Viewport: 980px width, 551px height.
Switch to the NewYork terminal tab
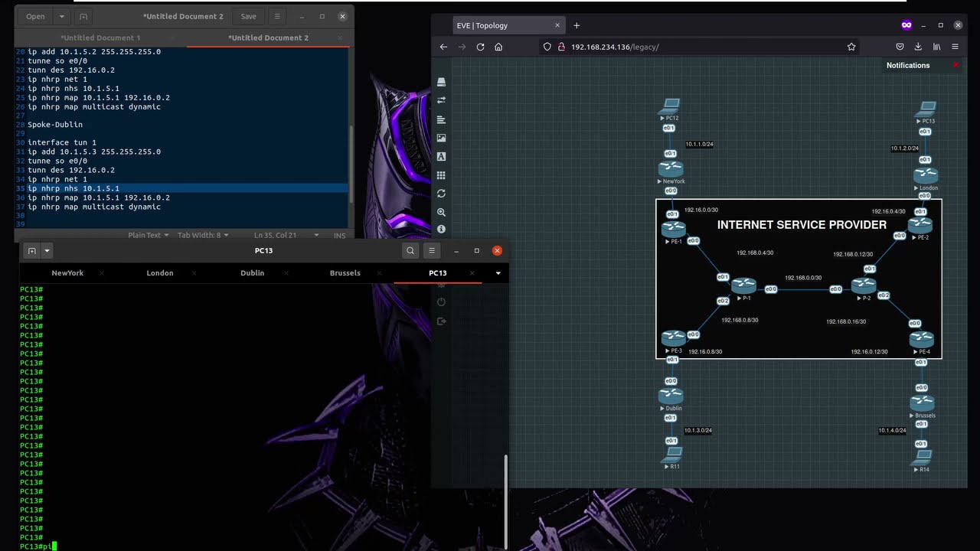(x=67, y=272)
